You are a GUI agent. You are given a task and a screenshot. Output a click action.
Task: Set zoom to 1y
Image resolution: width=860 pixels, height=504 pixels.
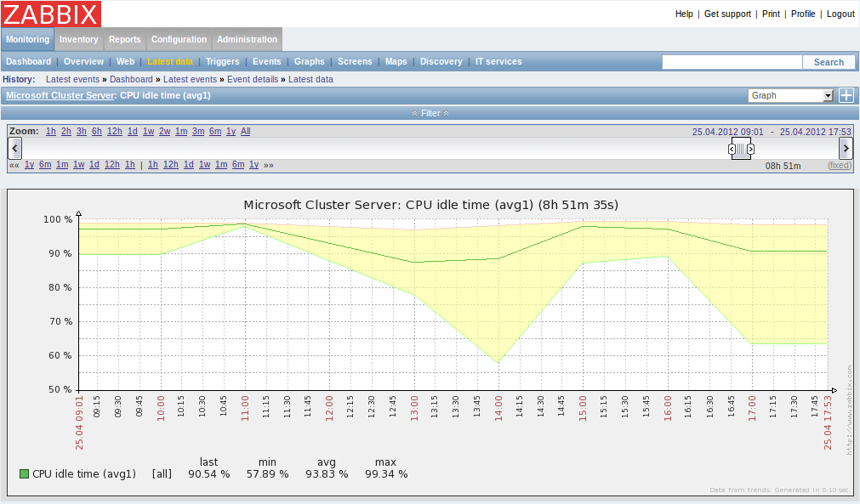tap(231, 132)
